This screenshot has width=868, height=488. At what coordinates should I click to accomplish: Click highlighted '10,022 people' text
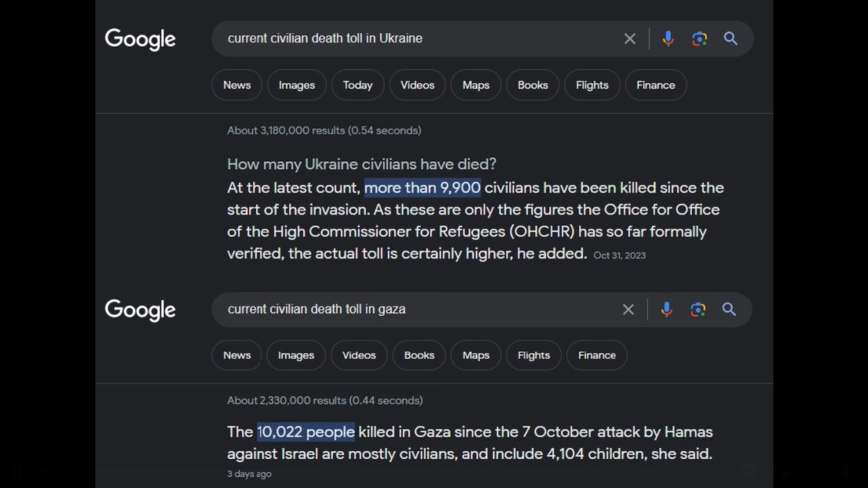coord(305,432)
